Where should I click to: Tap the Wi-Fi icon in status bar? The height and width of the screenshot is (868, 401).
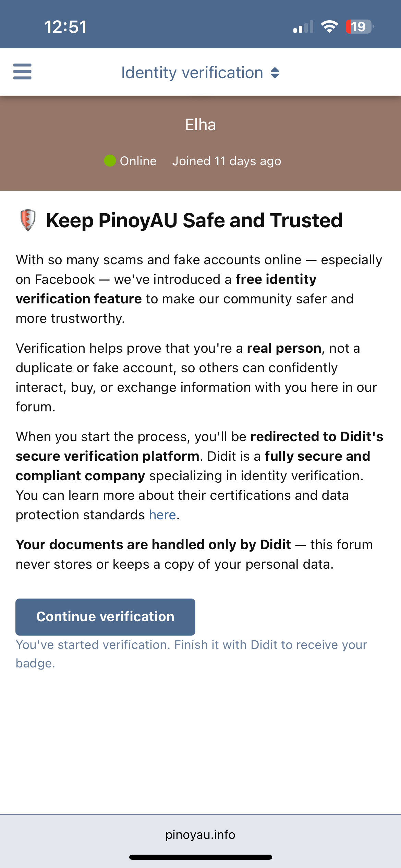pyautogui.click(x=329, y=26)
